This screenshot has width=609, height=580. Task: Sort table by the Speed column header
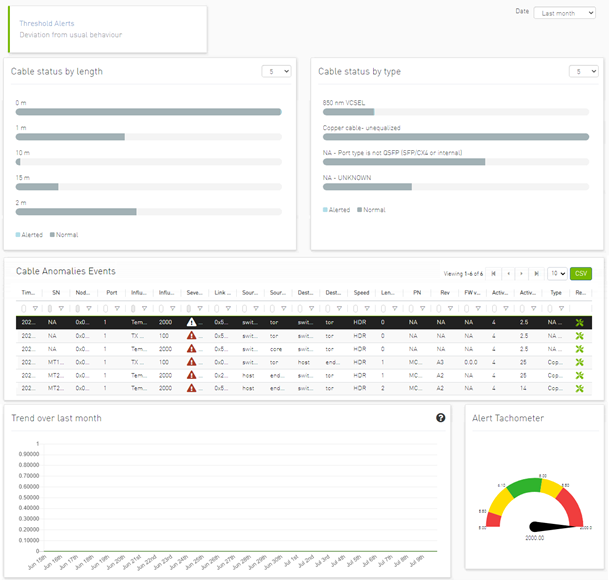pyautogui.click(x=361, y=293)
